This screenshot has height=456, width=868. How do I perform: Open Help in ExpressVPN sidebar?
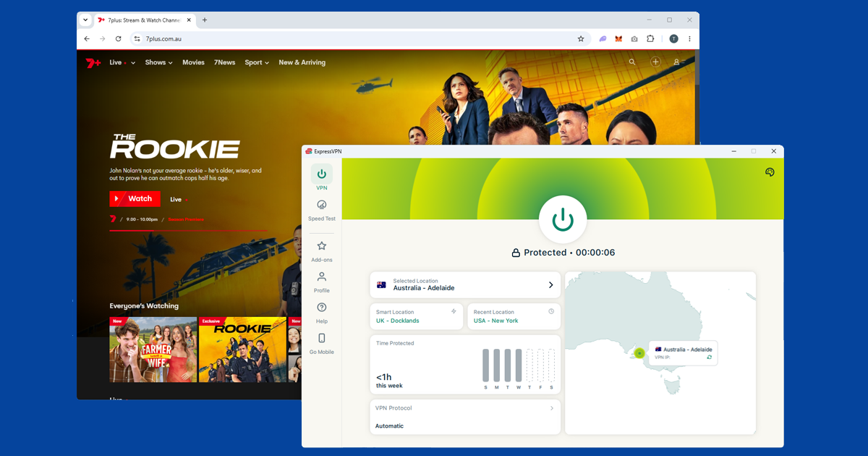pyautogui.click(x=322, y=313)
